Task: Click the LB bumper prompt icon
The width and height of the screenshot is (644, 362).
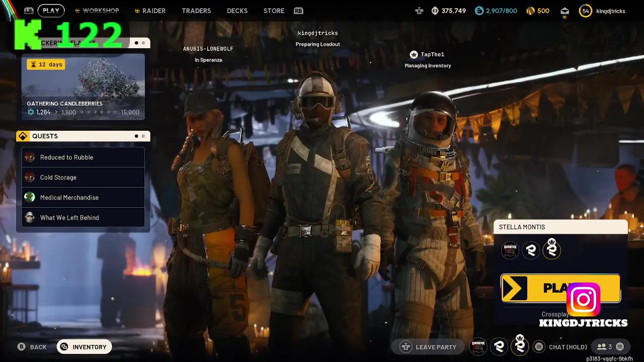Action: 29,11
